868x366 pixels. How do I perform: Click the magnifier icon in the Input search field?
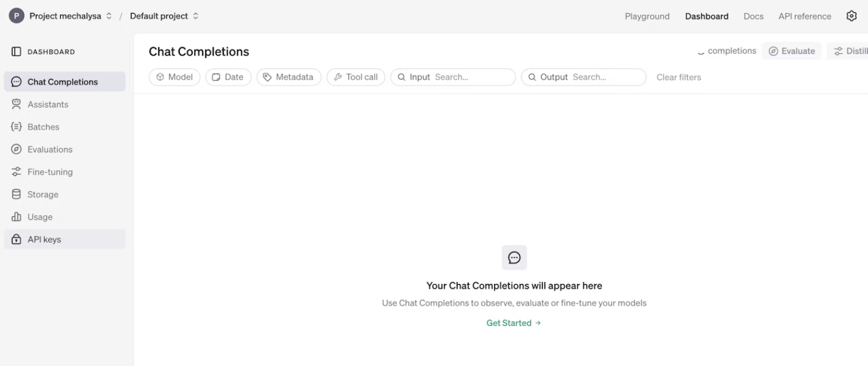[x=402, y=77]
